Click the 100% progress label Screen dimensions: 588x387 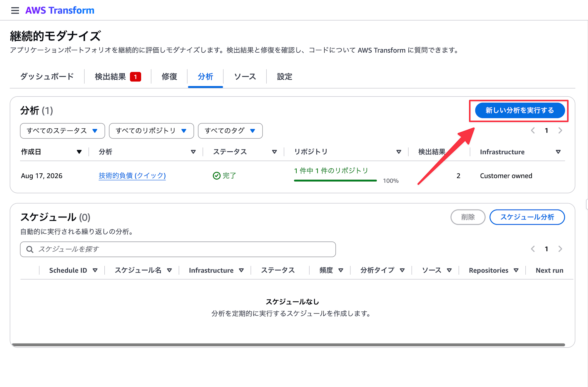click(x=391, y=181)
